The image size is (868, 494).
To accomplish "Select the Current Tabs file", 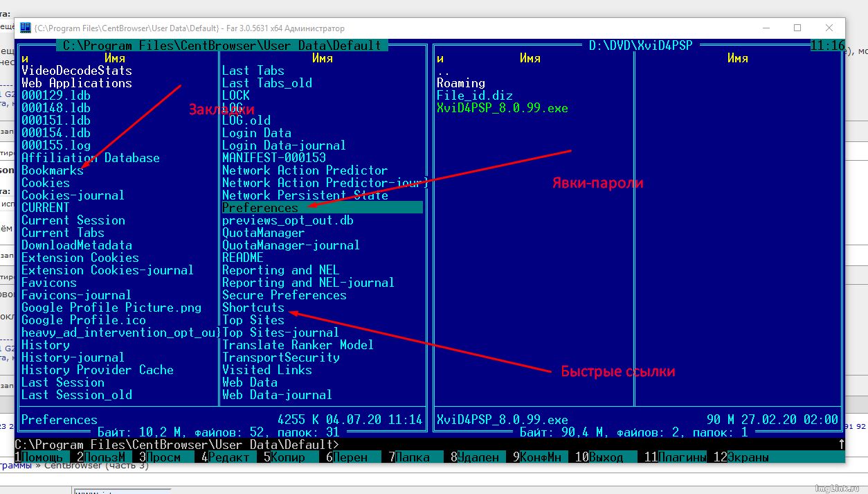I will (x=63, y=233).
